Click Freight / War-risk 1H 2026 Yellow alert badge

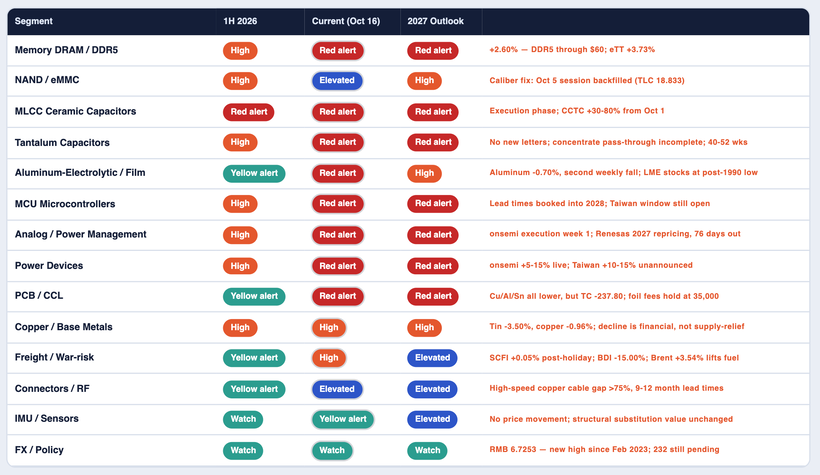(254, 358)
